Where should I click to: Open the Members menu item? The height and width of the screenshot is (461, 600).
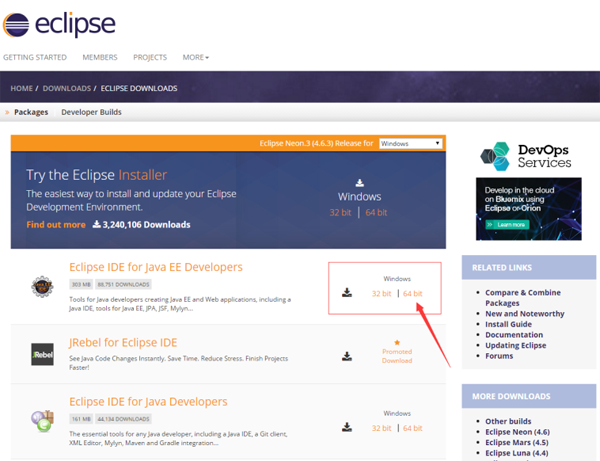[100, 57]
